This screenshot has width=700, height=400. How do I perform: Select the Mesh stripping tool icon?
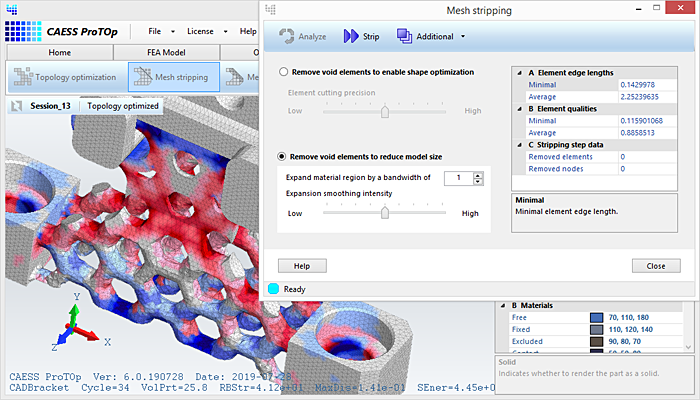[141, 76]
